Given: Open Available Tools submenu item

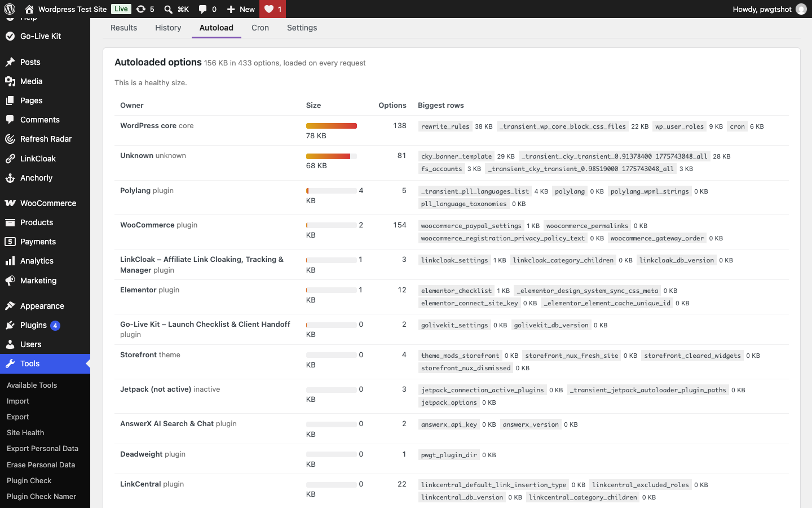Looking at the screenshot, I should [x=32, y=385].
